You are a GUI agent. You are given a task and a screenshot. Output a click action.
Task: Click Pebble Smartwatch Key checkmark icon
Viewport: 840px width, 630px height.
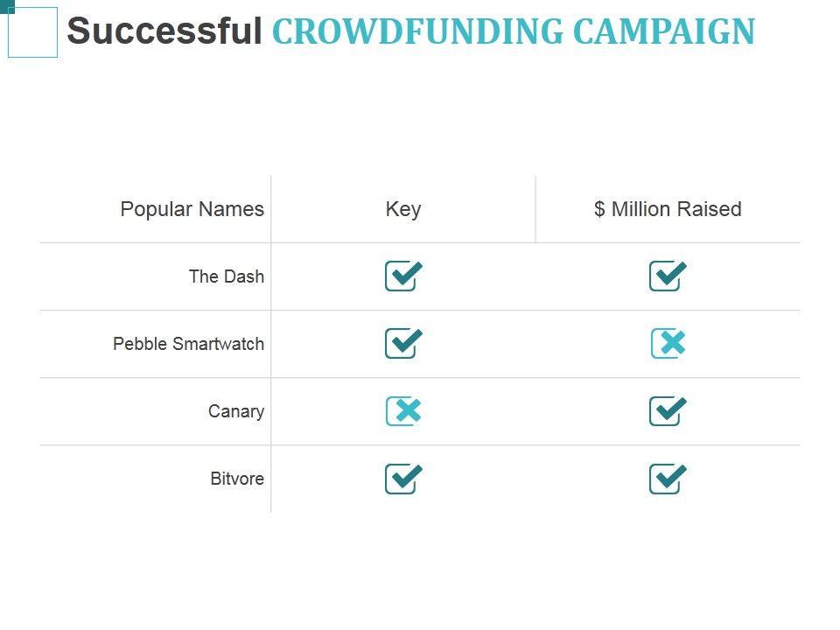(x=403, y=343)
